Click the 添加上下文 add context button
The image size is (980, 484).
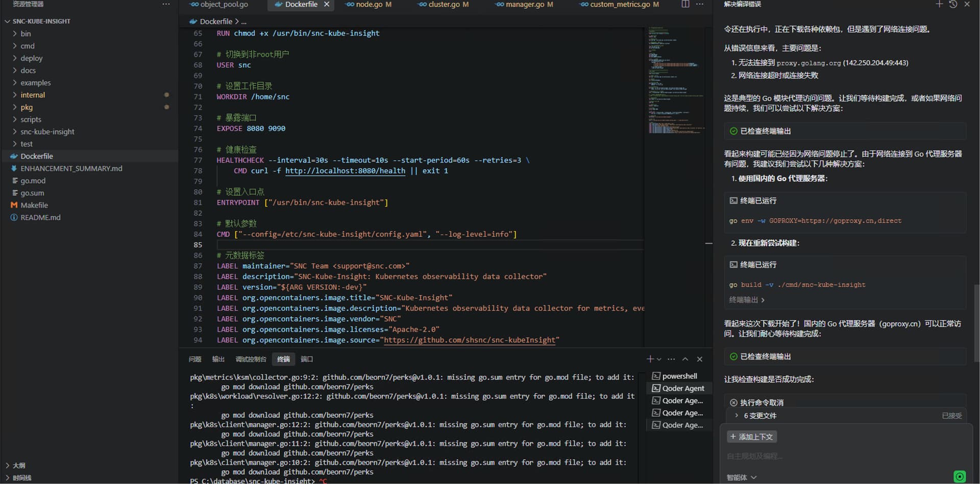pos(751,437)
